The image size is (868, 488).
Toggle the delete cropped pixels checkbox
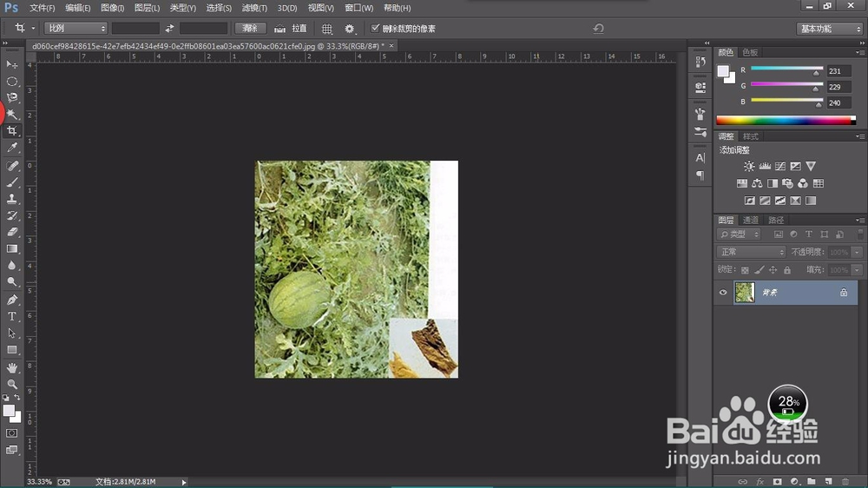pos(375,28)
